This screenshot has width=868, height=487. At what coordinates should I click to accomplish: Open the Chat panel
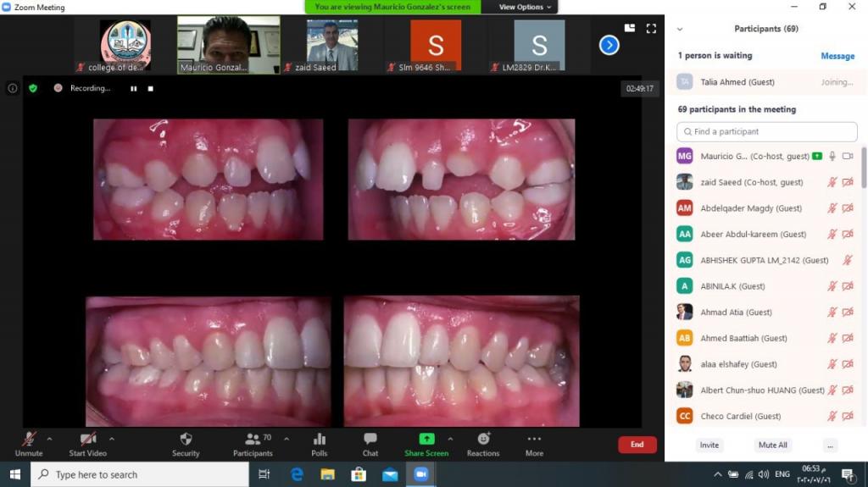coord(370,440)
